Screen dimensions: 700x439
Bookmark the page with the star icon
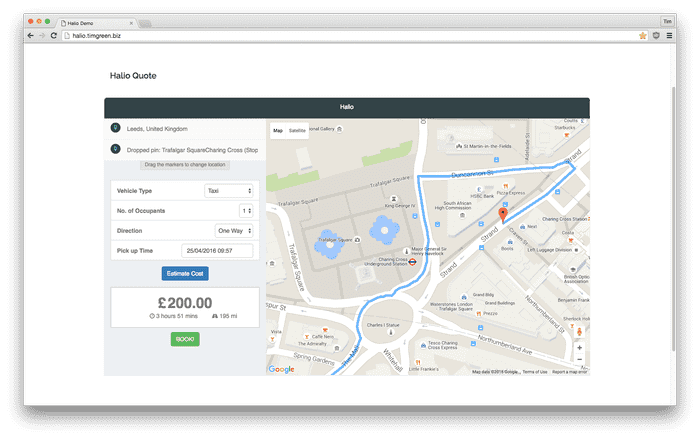(642, 35)
